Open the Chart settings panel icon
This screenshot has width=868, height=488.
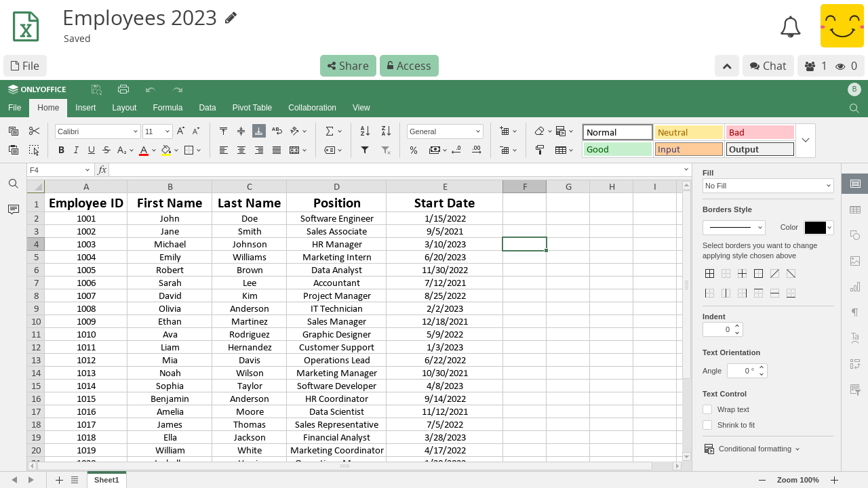(855, 287)
